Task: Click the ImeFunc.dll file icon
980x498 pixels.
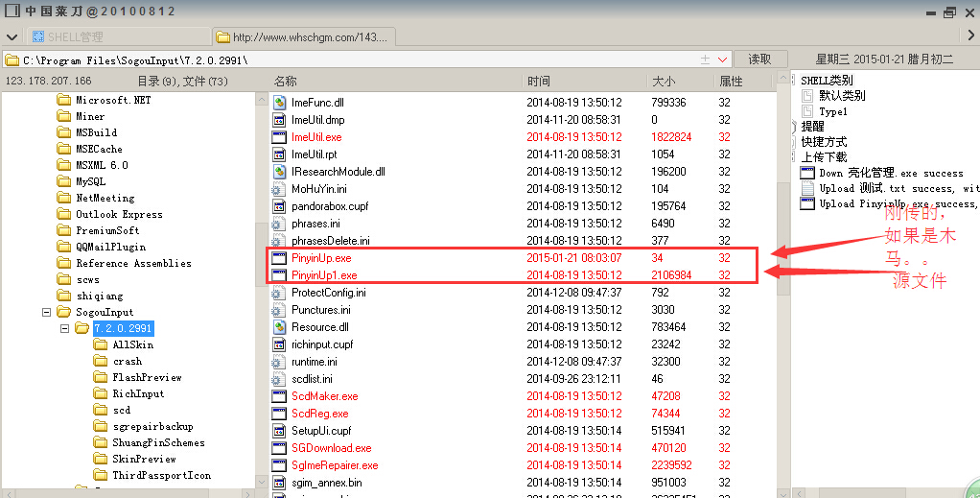Action: coord(279,103)
